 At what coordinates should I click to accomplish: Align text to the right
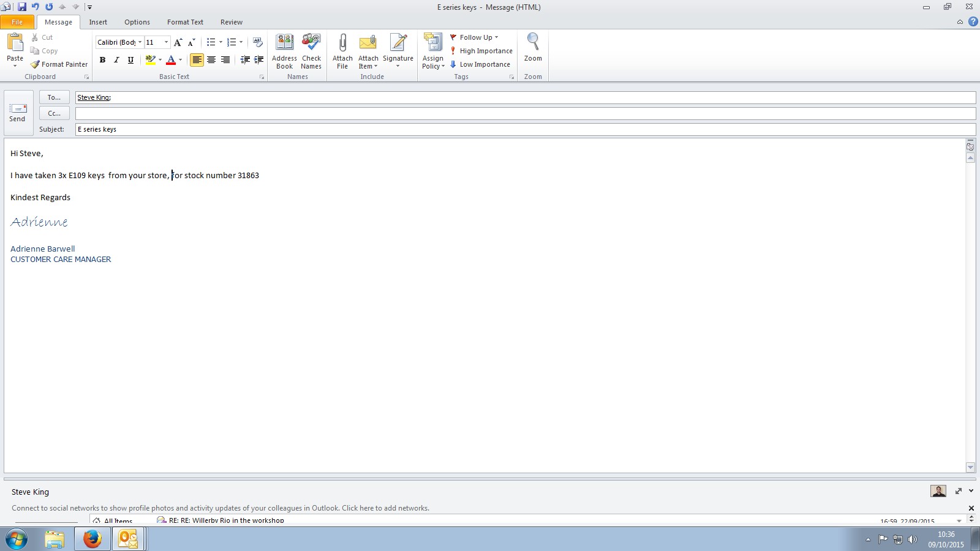pyautogui.click(x=225, y=59)
